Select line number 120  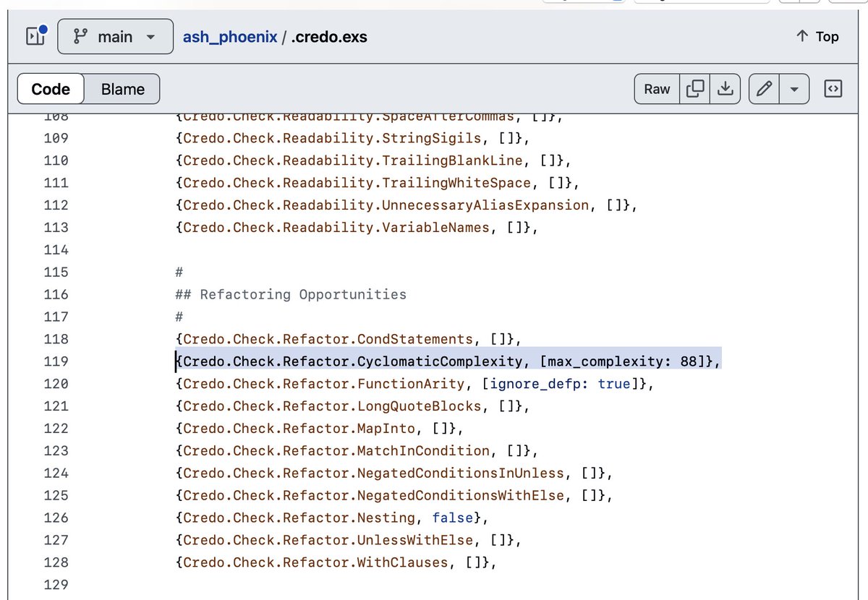coord(56,383)
